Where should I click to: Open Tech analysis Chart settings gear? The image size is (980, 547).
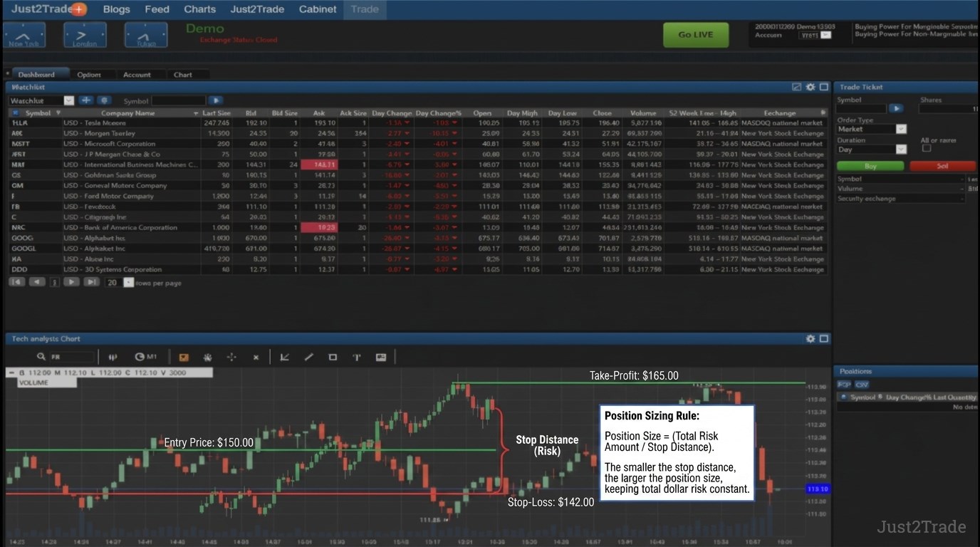[x=810, y=339]
